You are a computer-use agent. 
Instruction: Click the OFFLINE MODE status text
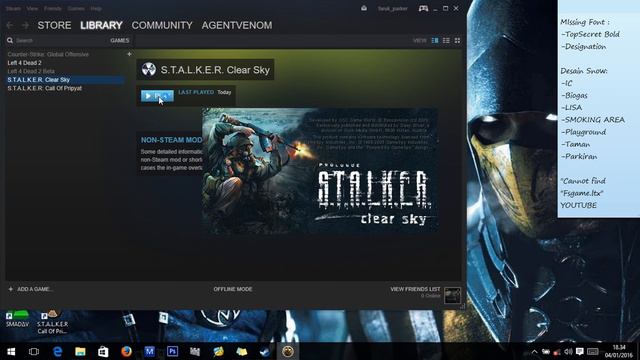(233, 289)
